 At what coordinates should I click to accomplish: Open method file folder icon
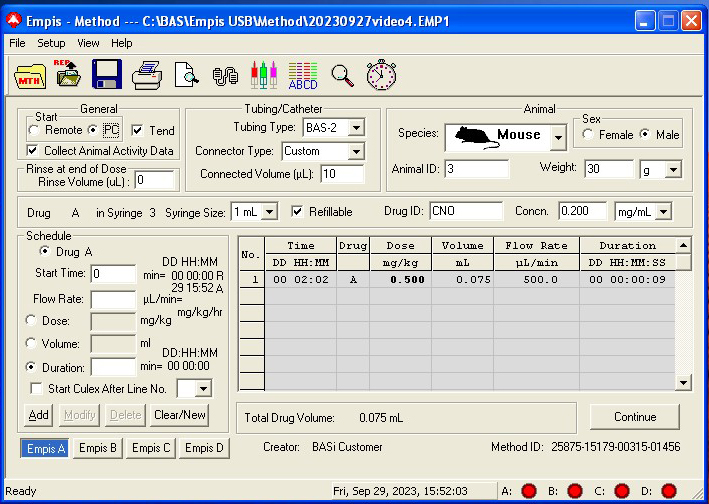tap(28, 74)
